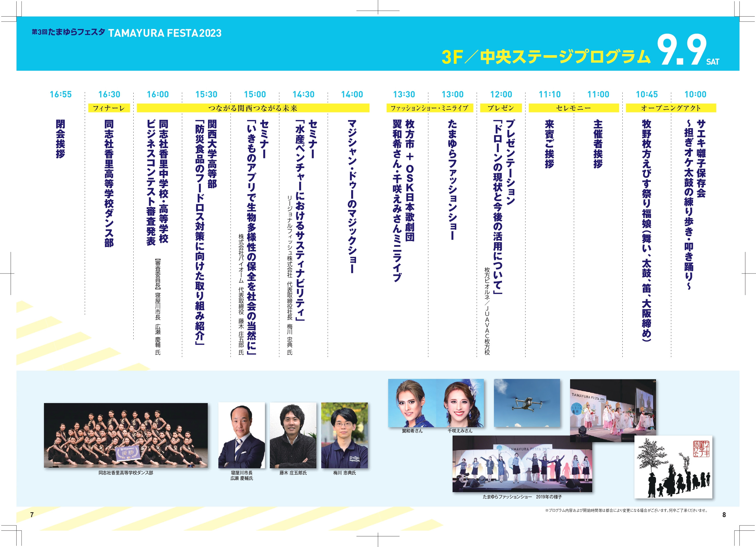The height and width of the screenshot is (547, 756).
Task: Open the photo of 翼和希さん
Action: 412,403
